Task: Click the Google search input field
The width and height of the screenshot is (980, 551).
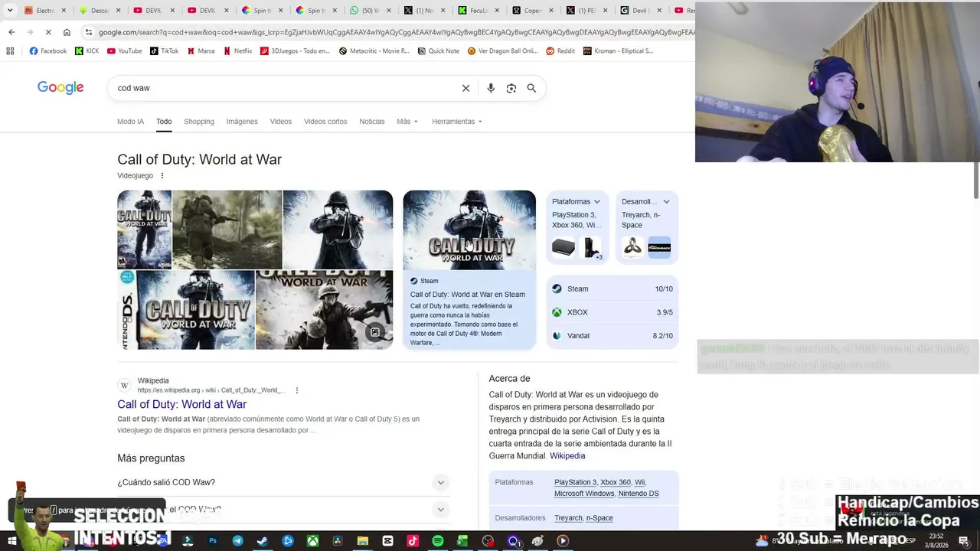Action: point(285,88)
